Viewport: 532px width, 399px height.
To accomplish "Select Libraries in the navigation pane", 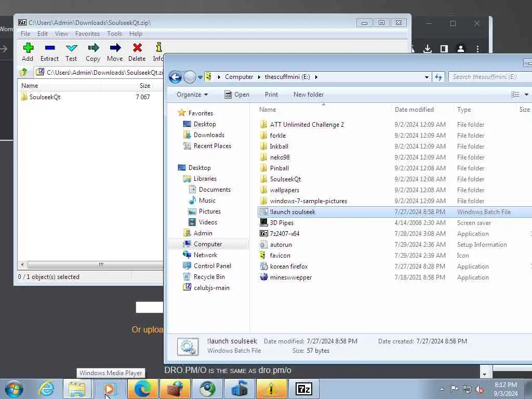I will coord(205,179).
